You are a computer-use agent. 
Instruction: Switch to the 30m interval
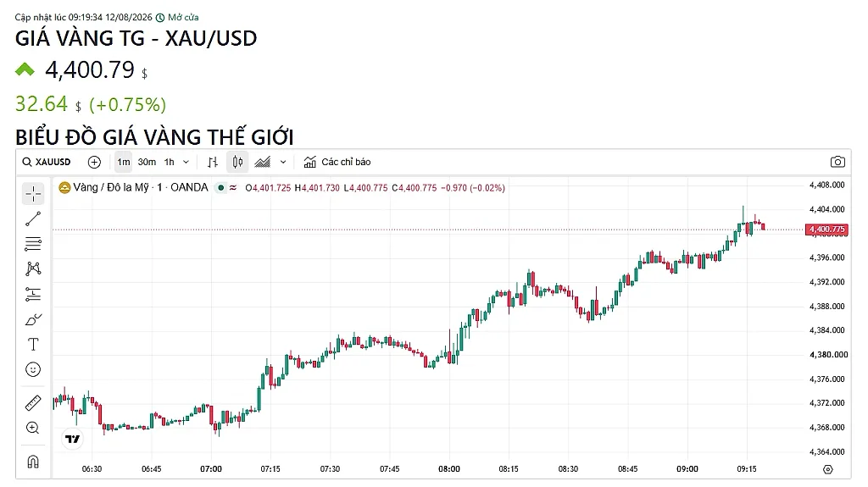(147, 162)
